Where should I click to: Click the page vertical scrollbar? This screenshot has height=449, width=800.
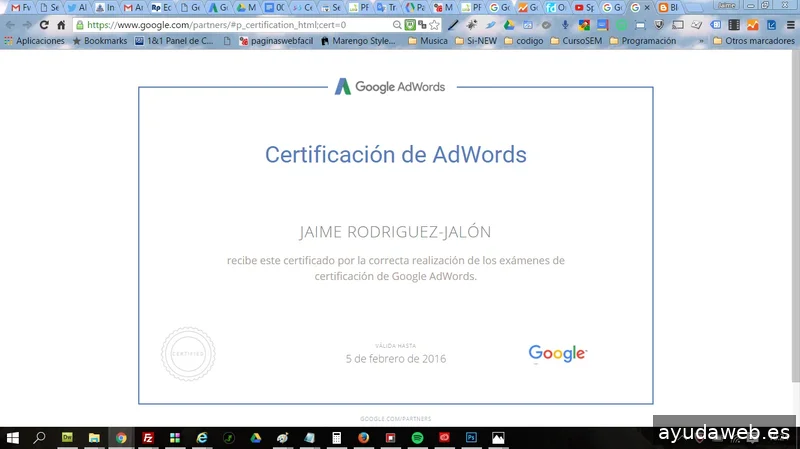[x=795, y=217]
